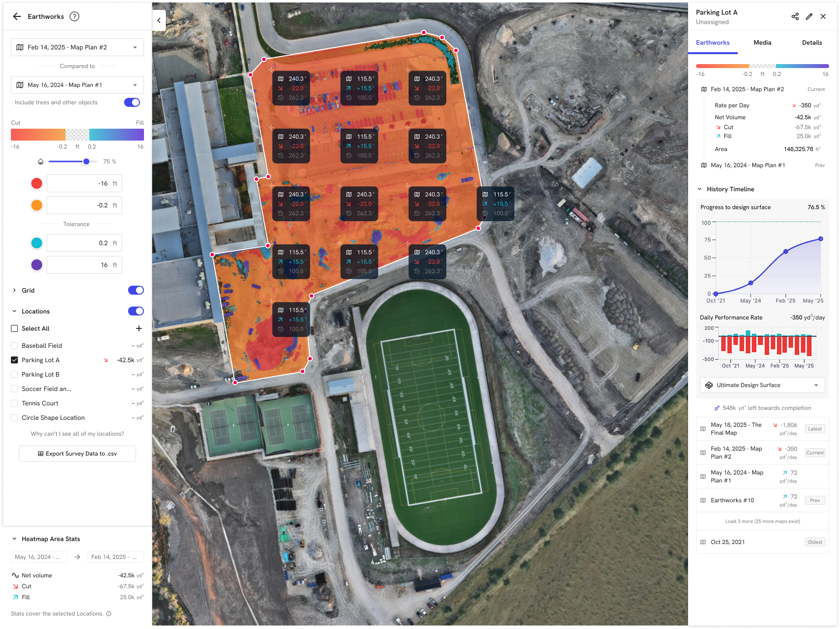Click the share icon for Parking Lot A
The width and height of the screenshot is (840, 629).
point(795,16)
